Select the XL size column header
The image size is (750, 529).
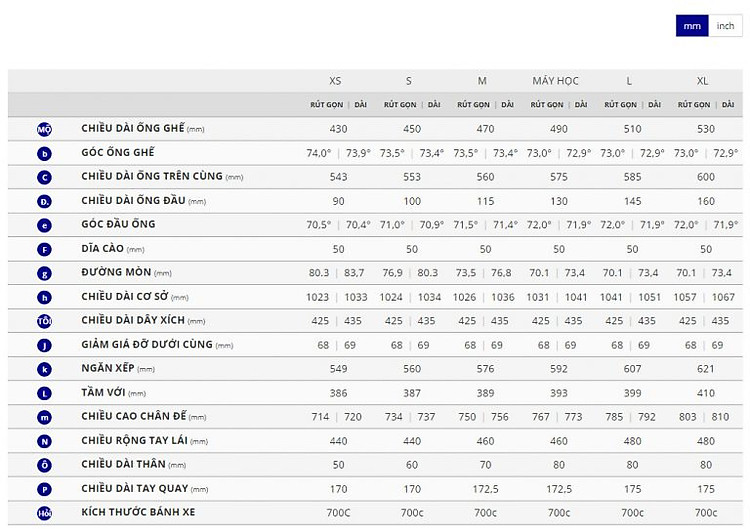(x=702, y=81)
